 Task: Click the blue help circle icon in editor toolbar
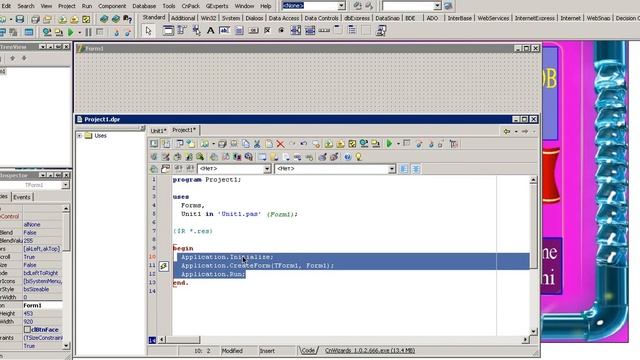tap(347, 157)
